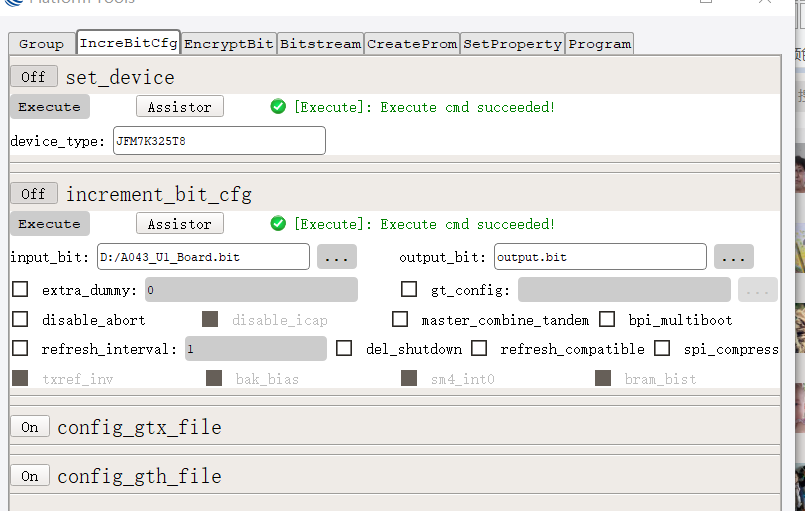Select the IncreBitCfg tab

tap(128, 43)
